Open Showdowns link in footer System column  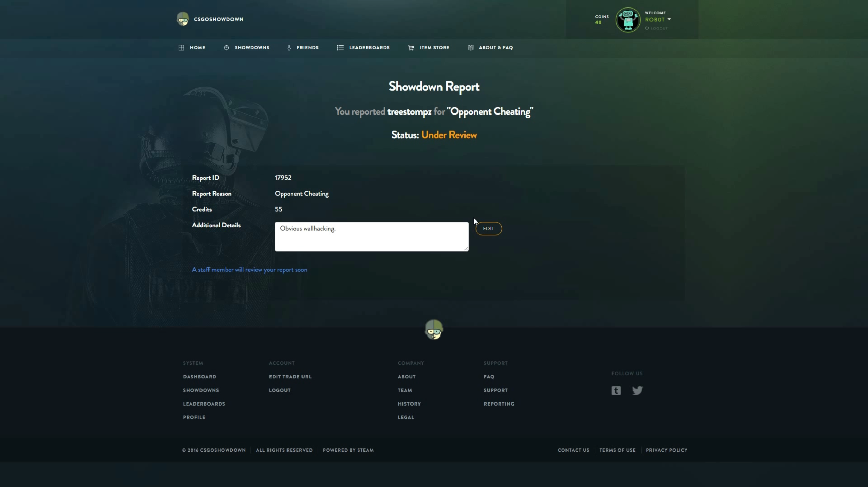pyautogui.click(x=201, y=390)
